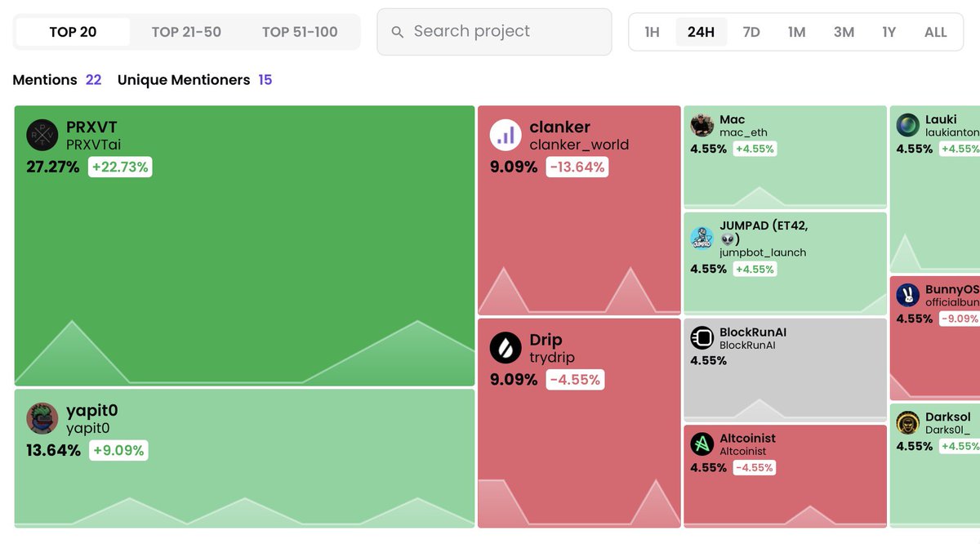Click the Drip droplet logo
980x544 pixels.
pos(506,348)
